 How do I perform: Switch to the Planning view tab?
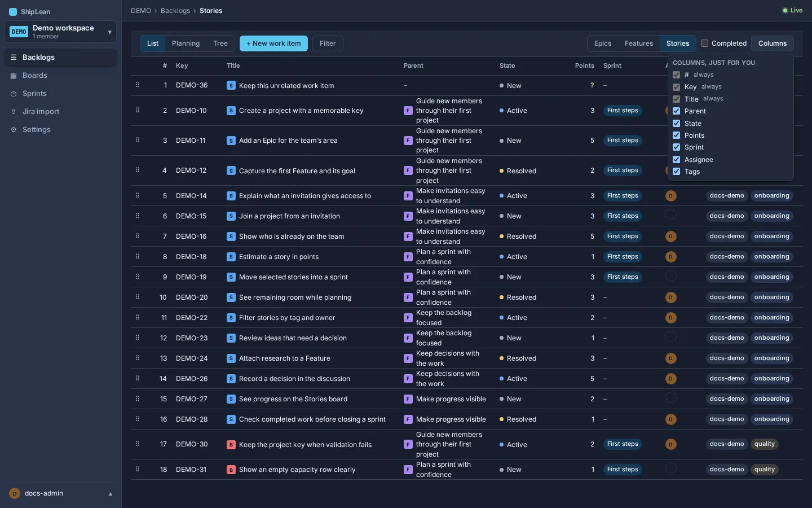tap(186, 43)
